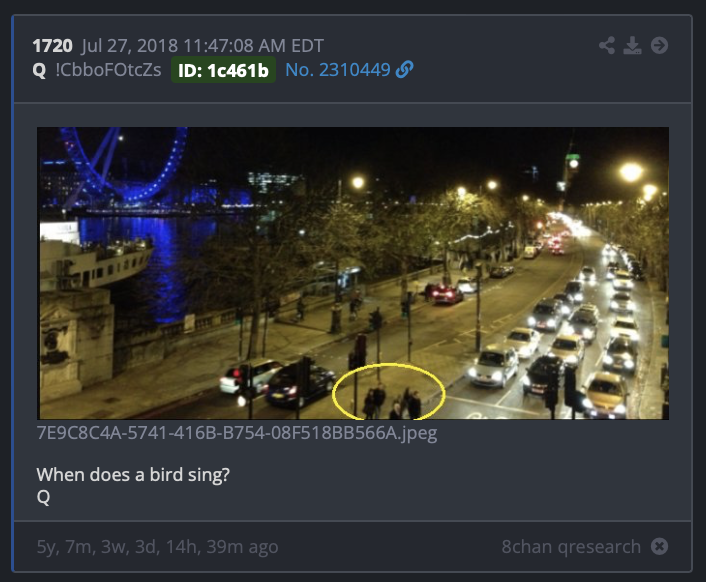
Task: Click the blue London Eye wheel in photo
Action: point(126,164)
